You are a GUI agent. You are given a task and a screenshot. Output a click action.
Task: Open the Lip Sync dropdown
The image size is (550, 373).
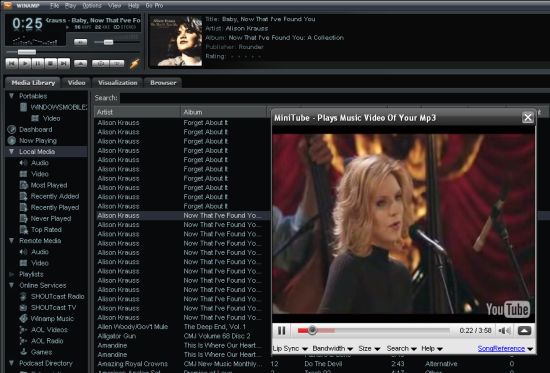coord(290,348)
